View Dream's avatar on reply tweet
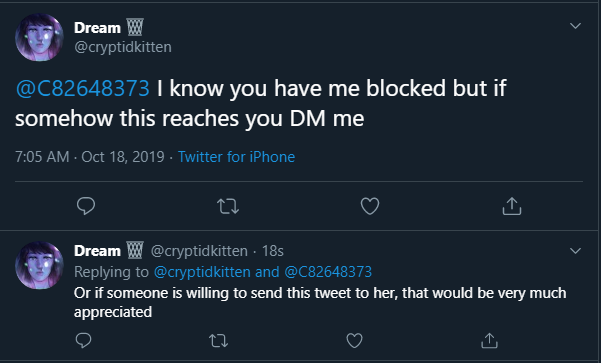Image resolution: width=601 pixels, height=363 pixels. click(x=39, y=265)
